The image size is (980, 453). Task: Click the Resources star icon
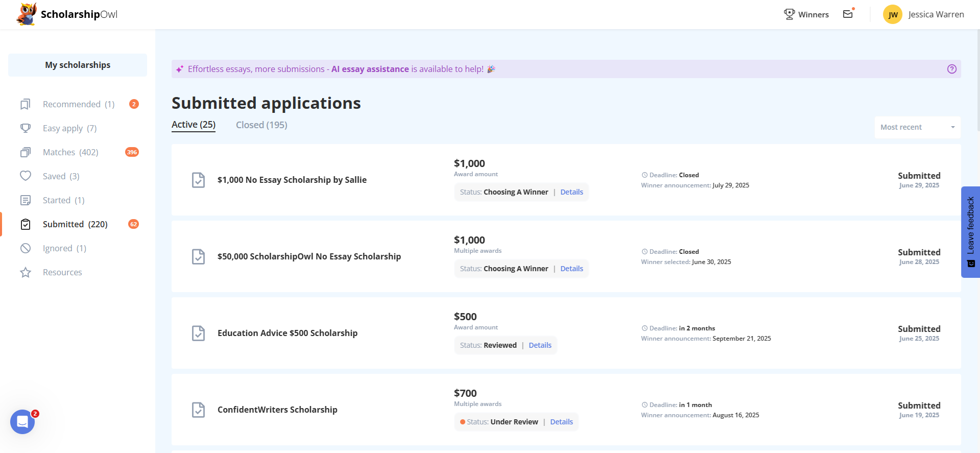coord(26,272)
